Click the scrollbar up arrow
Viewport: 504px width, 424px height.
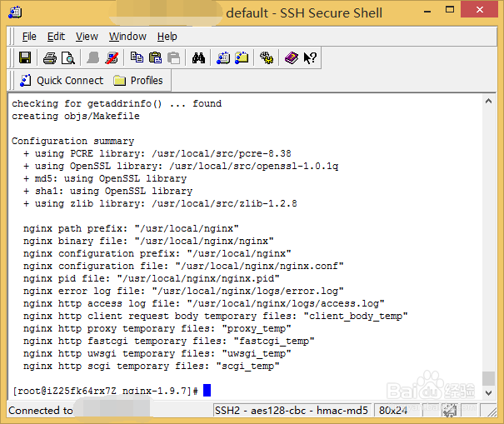488,101
